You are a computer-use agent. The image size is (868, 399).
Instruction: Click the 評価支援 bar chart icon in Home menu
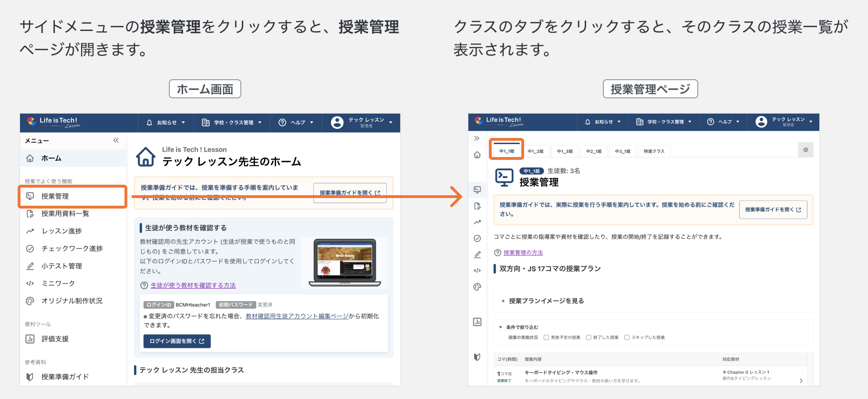click(30, 339)
